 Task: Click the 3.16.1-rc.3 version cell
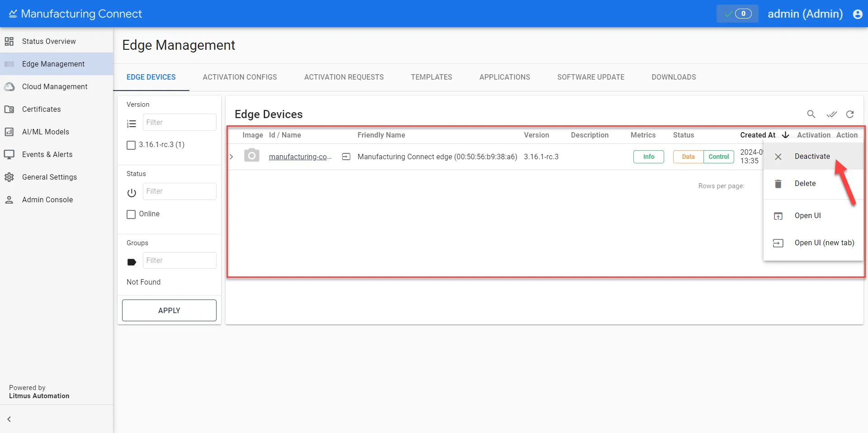point(541,157)
